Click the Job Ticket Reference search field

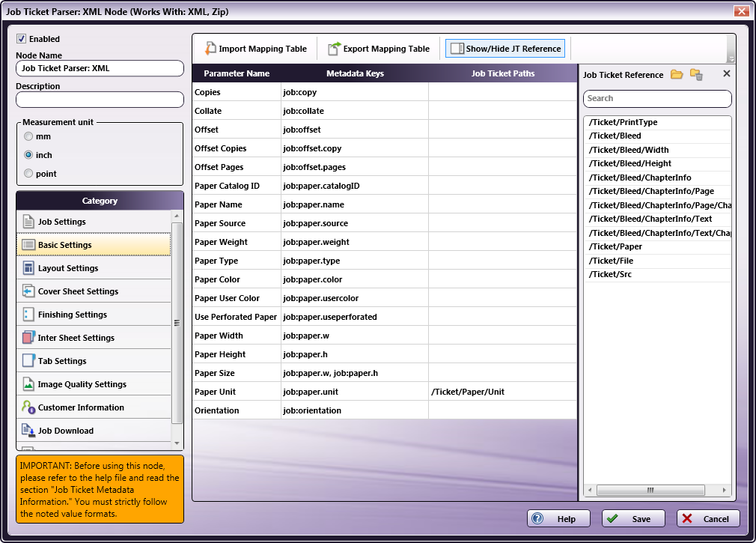(657, 98)
